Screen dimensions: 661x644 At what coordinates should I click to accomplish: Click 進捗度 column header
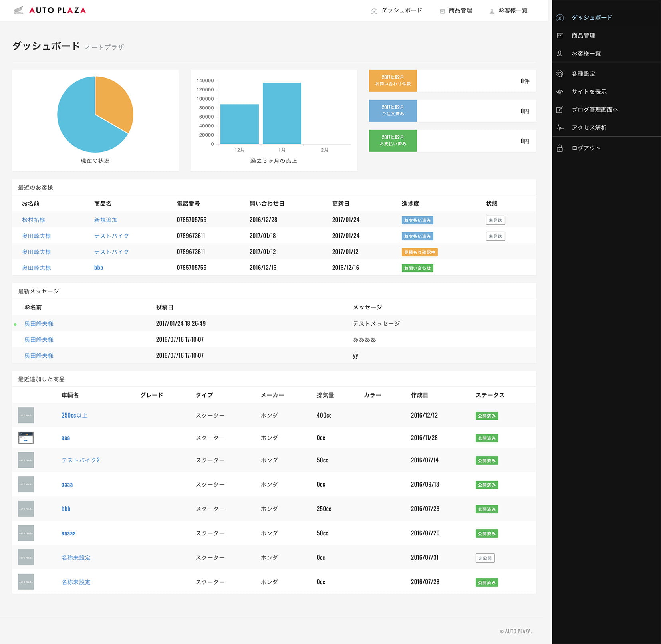tap(411, 204)
